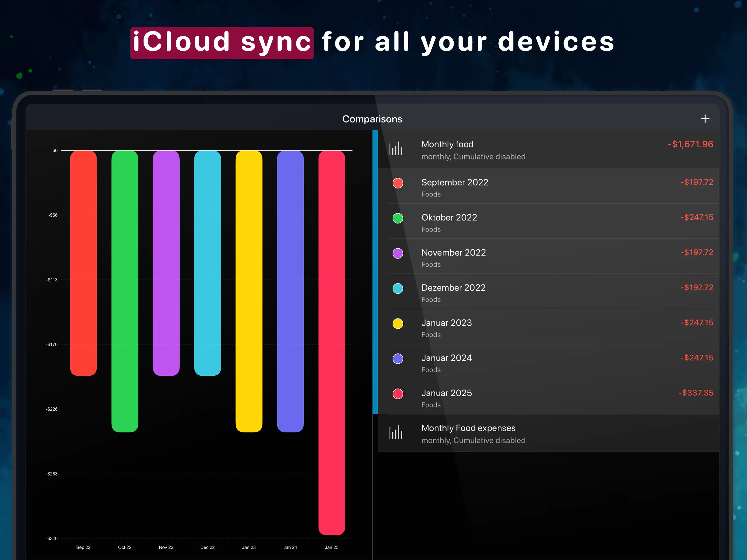The height and width of the screenshot is (560, 747).
Task: Tap the Jan 25 bar in chart
Action: (331, 343)
